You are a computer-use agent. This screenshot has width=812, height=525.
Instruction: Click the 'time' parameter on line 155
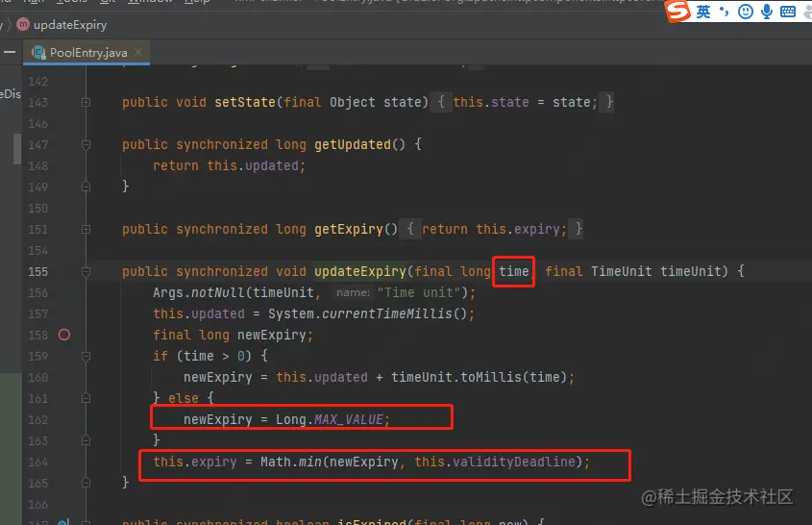point(514,271)
